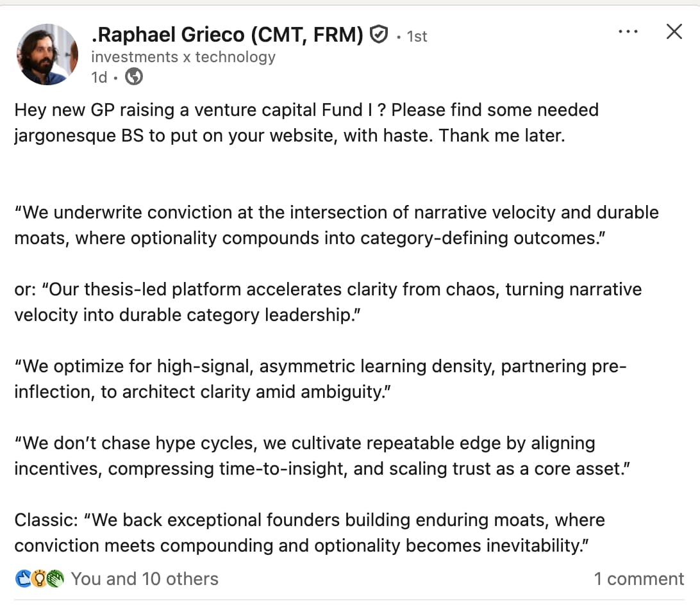Click the "investments x technology" headline
Screen dimensions: 700x610
183,57
